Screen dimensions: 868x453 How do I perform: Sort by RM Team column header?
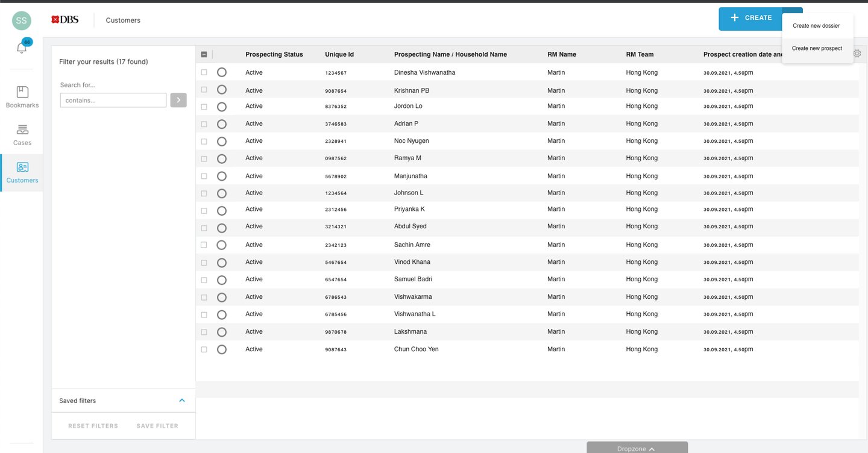click(640, 54)
